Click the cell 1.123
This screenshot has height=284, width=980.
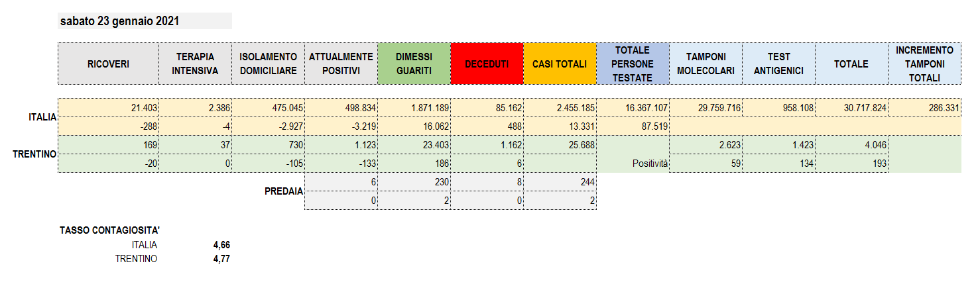(x=341, y=144)
